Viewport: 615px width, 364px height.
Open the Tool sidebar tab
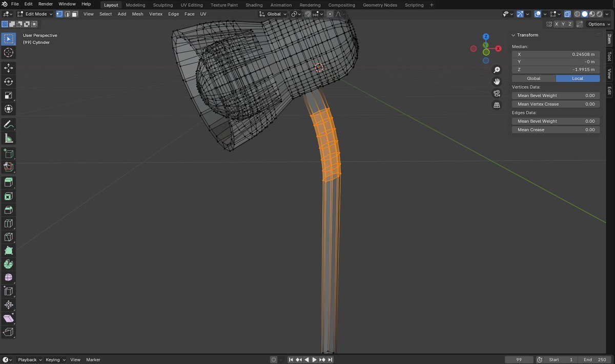click(x=609, y=56)
